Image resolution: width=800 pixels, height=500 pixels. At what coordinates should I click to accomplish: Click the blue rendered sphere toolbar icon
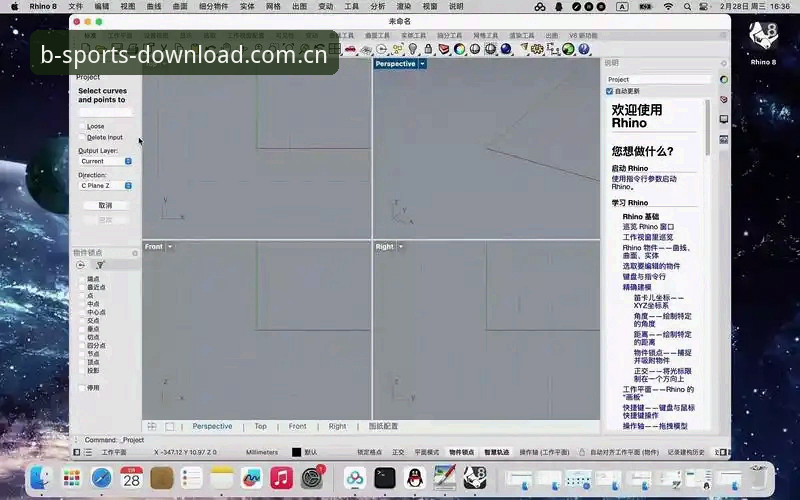(x=506, y=49)
